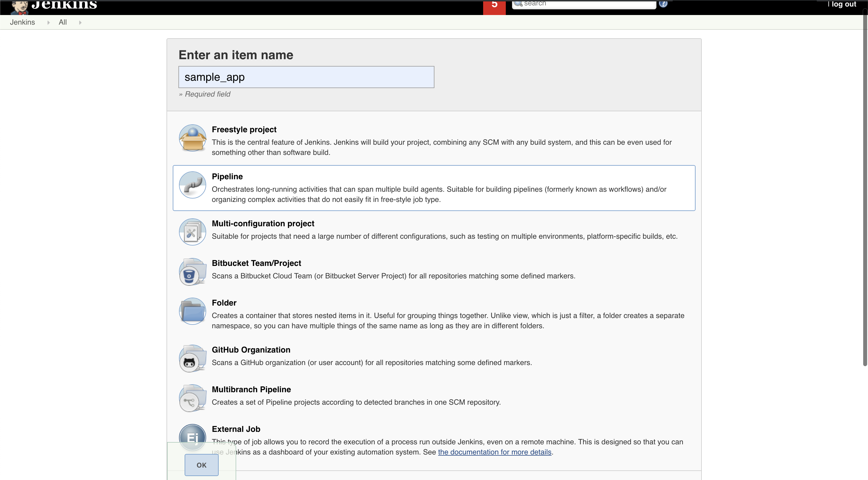Click the Jenkins title in header
Viewport: 868px width, 480px height.
pos(64,5)
